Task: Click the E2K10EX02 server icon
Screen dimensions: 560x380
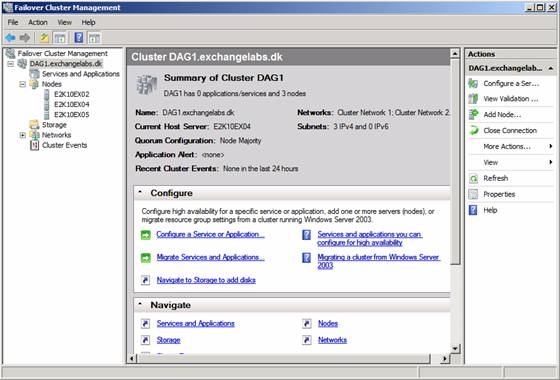Action: point(46,94)
